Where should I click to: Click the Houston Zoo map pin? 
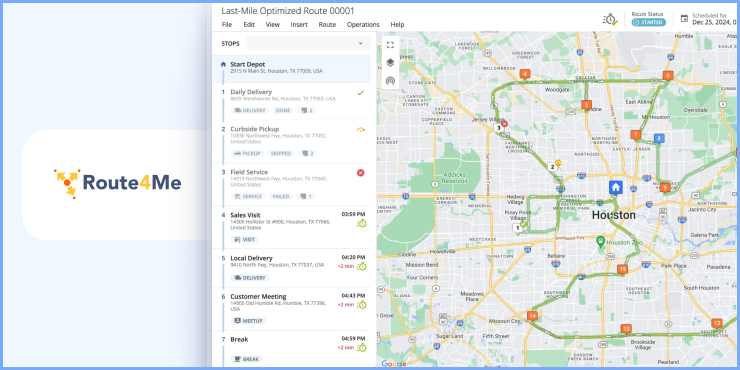point(600,242)
